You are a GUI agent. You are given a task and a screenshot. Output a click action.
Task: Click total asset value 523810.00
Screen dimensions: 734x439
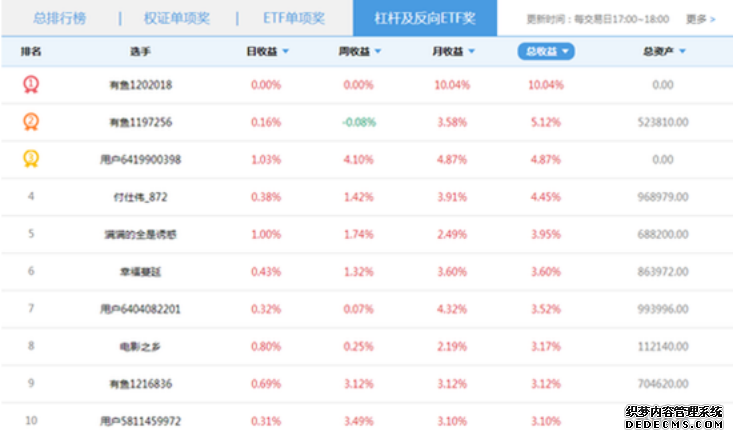[x=663, y=123]
